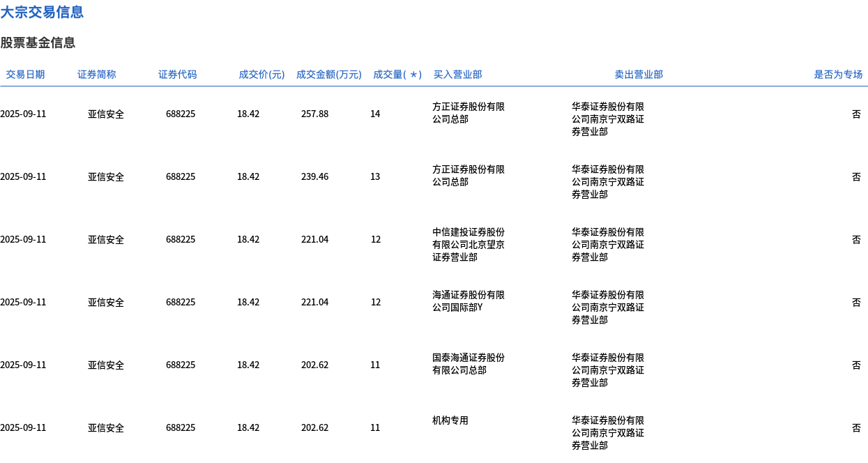The image size is (868, 463).
Task: Select buyer 海通证券股份有限公司国际部Y
Action: click(x=469, y=301)
